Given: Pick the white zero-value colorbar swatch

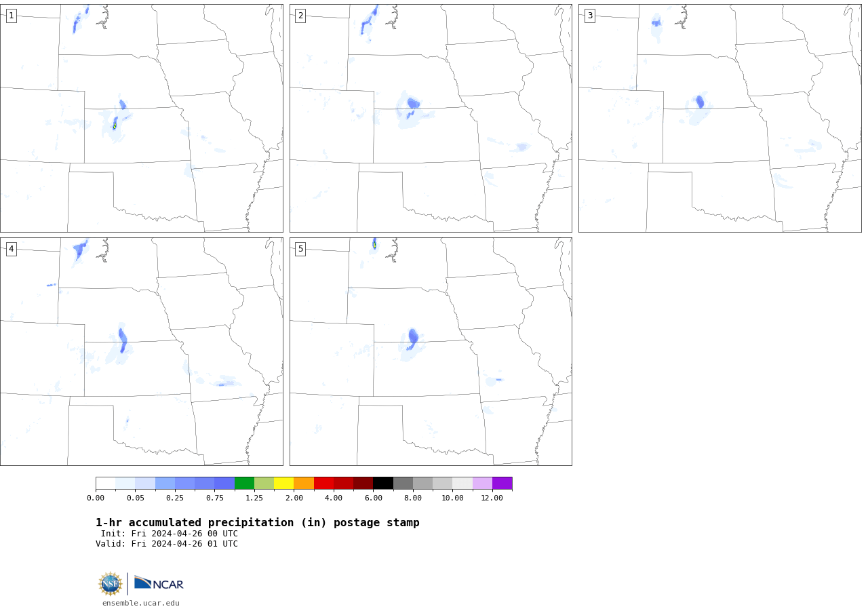Looking at the screenshot, I should pos(106,484).
